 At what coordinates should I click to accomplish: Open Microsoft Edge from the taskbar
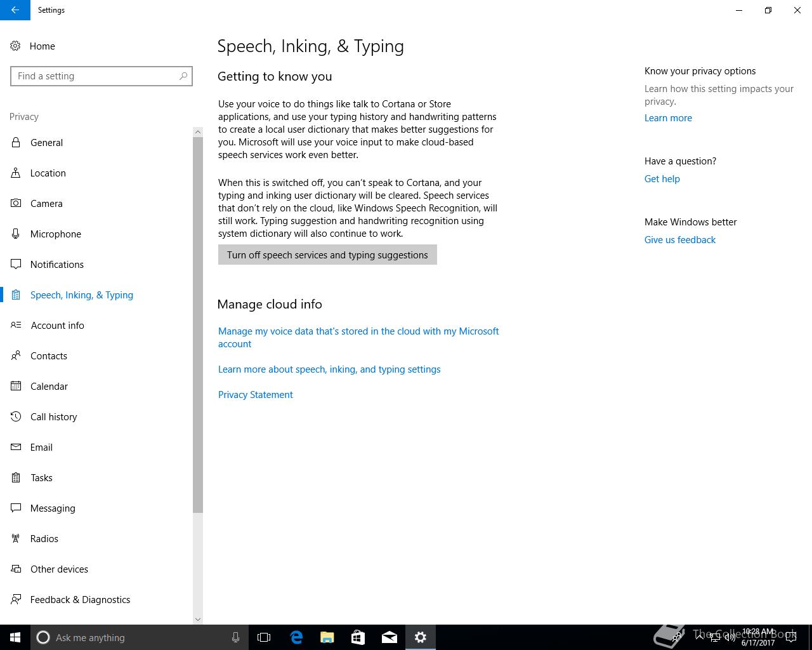[296, 637]
